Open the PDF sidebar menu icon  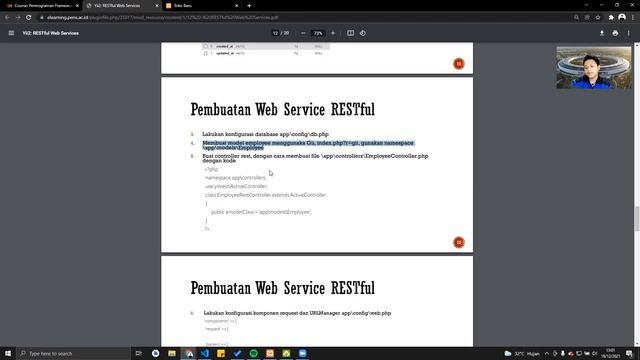point(11,33)
